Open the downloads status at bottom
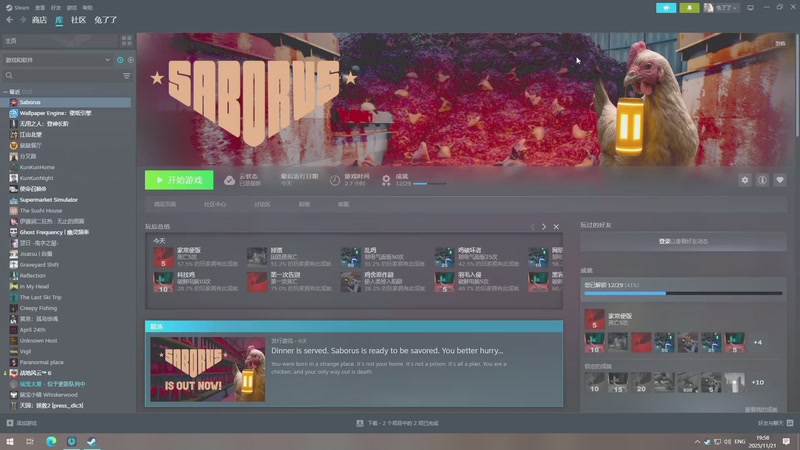The height and width of the screenshot is (450, 800). coord(397,423)
